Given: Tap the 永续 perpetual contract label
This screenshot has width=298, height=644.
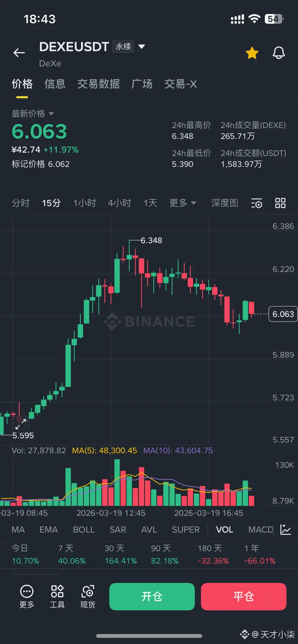Looking at the screenshot, I should (x=123, y=46).
